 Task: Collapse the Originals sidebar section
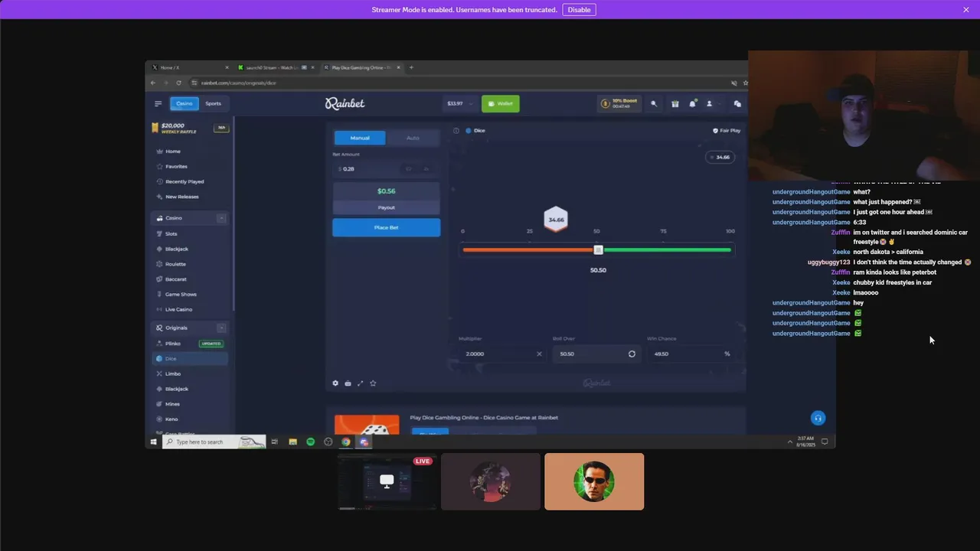(x=221, y=328)
